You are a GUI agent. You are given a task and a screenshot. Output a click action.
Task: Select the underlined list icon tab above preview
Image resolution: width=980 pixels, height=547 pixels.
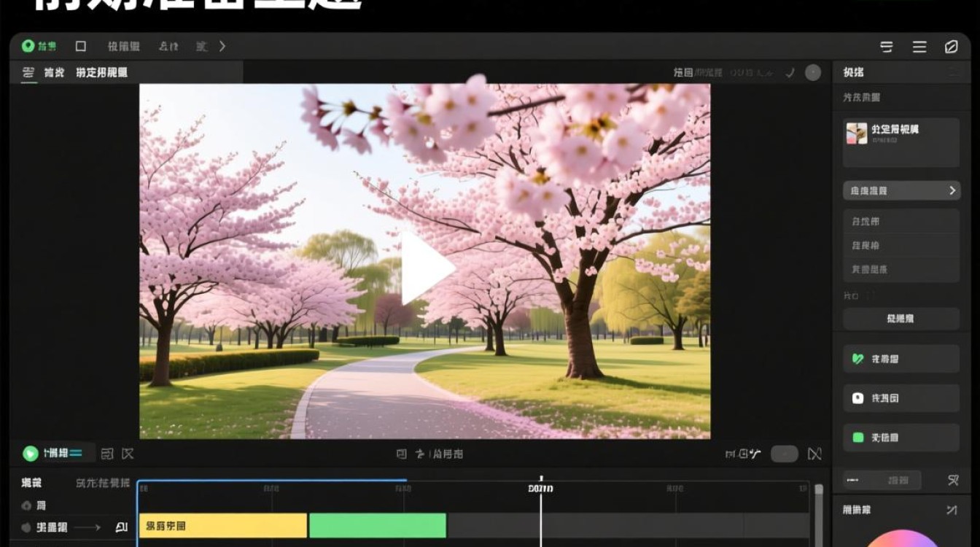click(x=28, y=73)
